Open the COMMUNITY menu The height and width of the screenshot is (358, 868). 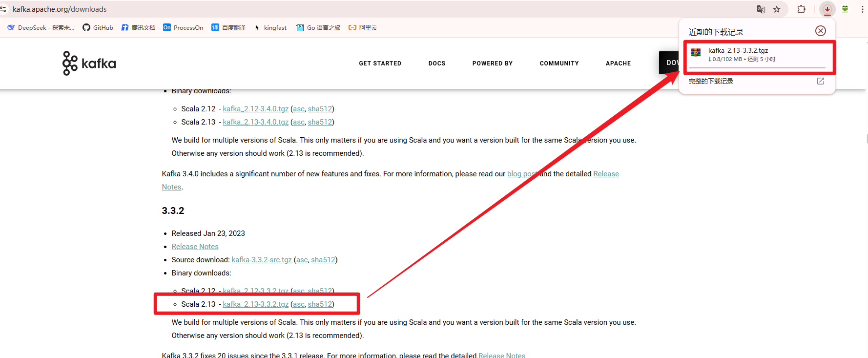click(x=559, y=63)
